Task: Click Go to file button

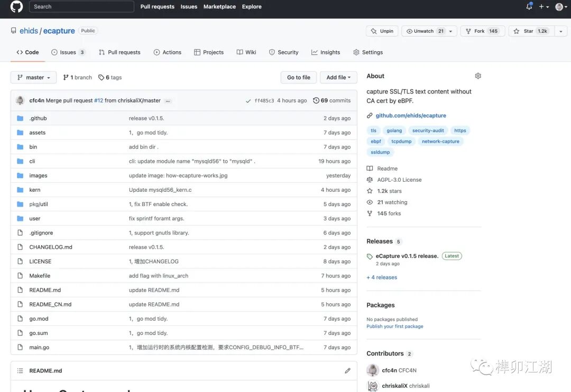Action: click(x=299, y=78)
